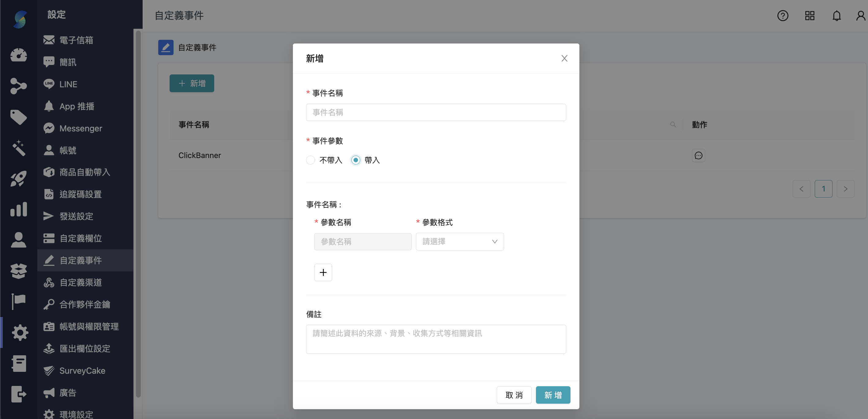Click 新增 to confirm the new event

(x=553, y=395)
